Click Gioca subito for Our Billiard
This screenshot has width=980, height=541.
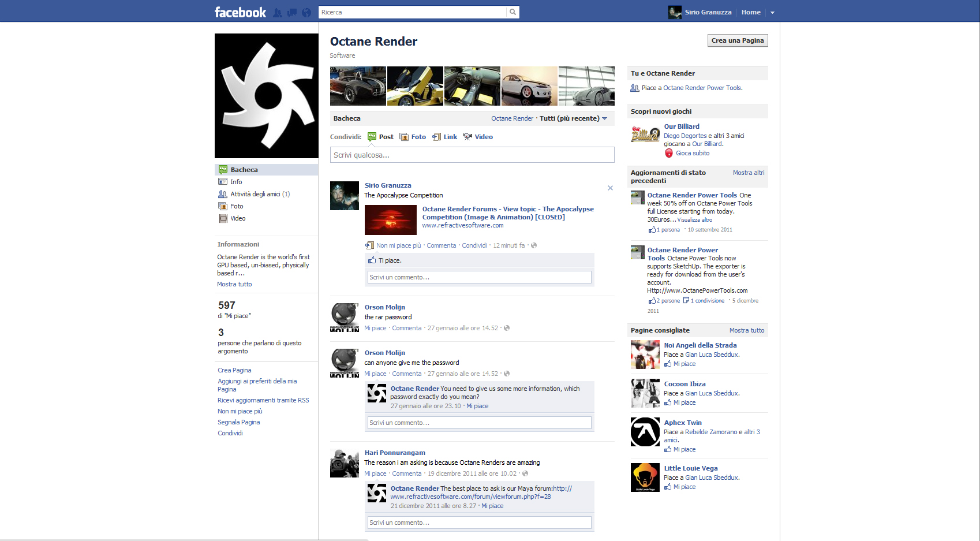tap(693, 153)
